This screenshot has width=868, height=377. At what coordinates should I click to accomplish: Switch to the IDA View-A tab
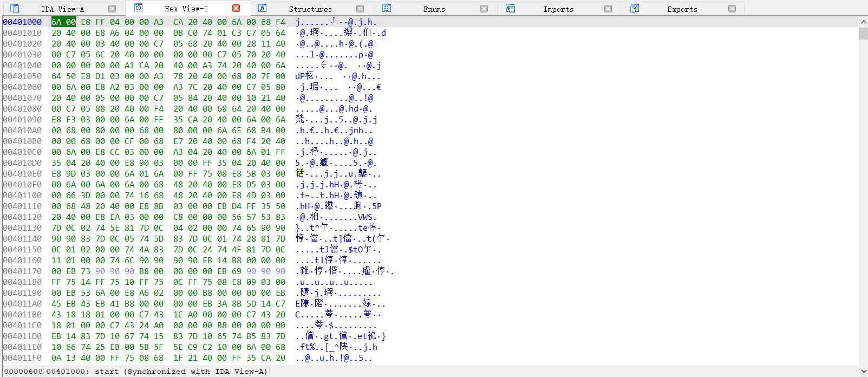point(62,9)
